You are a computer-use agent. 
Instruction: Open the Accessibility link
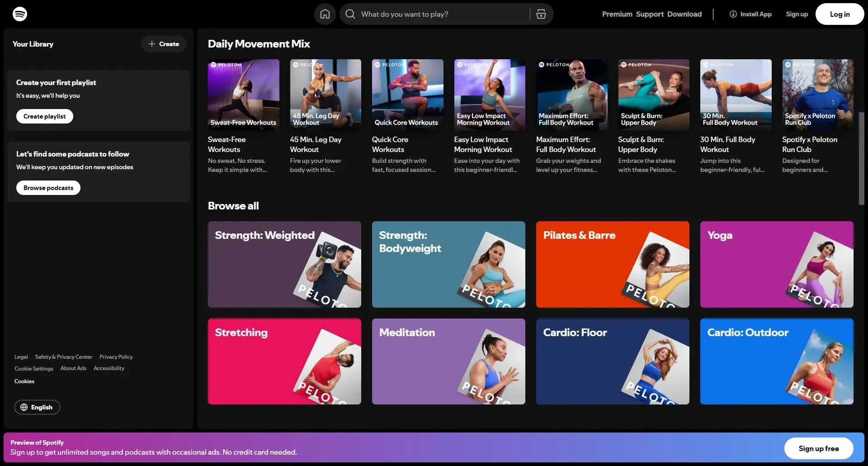coord(109,368)
